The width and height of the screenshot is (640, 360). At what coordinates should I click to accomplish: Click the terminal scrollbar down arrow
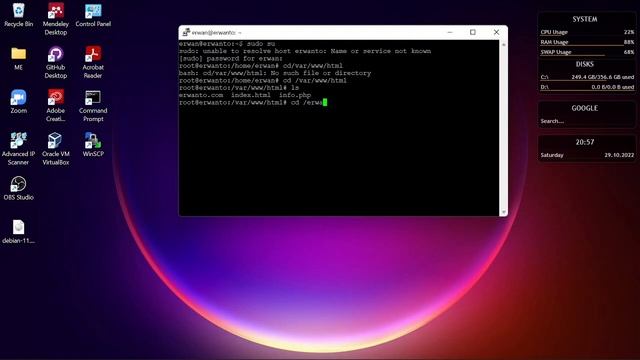[x=503, y=212]
